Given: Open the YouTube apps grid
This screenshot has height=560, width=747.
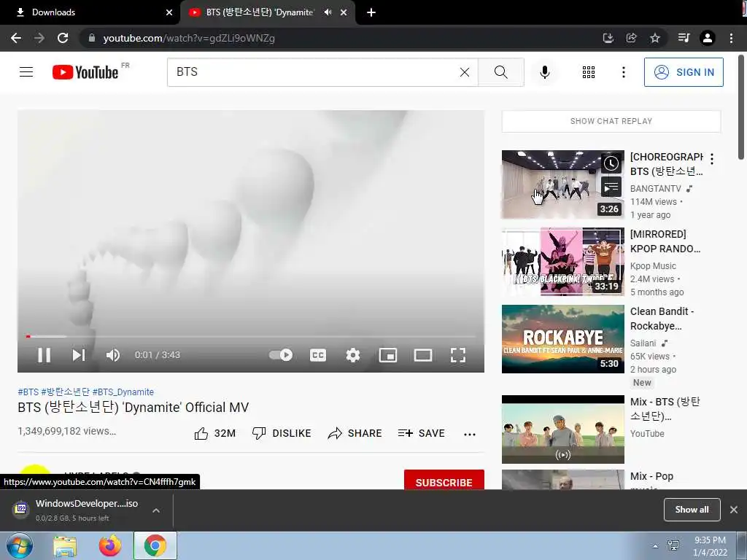Looking at the screenshot, I should click(589, 72).
